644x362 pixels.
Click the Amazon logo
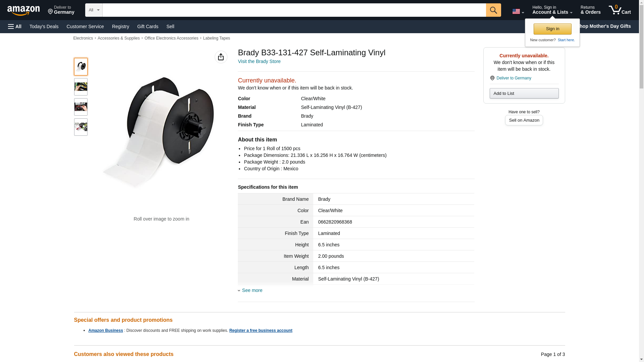click(23, 10)
